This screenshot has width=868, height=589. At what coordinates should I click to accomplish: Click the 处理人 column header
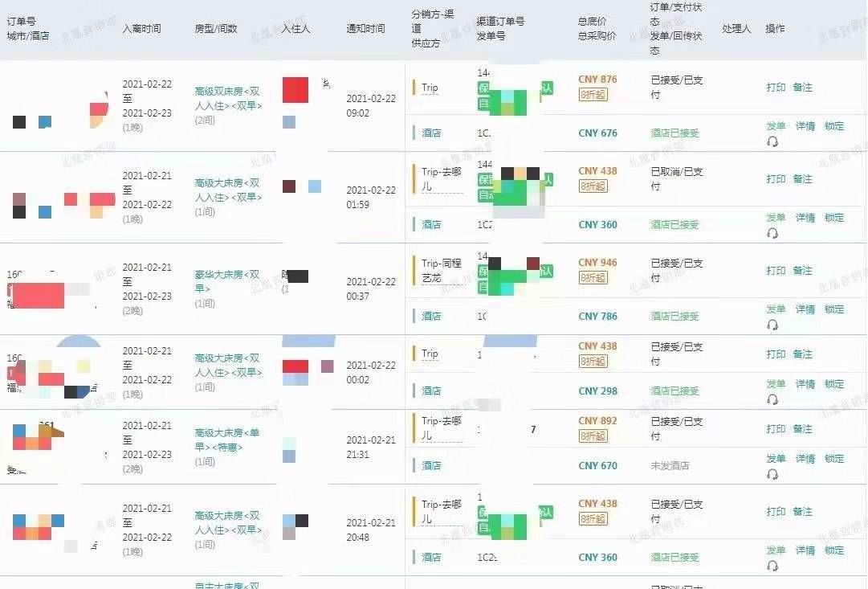click(736, 29)
